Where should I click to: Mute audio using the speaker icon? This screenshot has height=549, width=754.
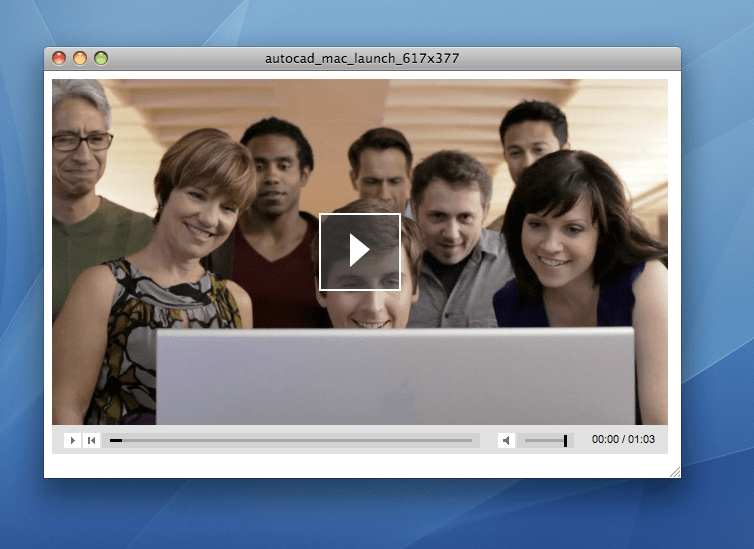click(x=506, y=440)
